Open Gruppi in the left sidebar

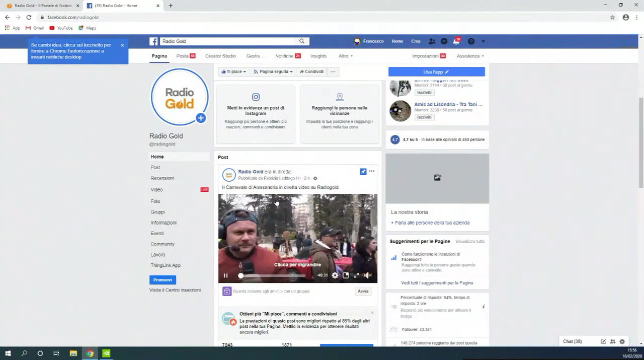(x=157, y=212)
